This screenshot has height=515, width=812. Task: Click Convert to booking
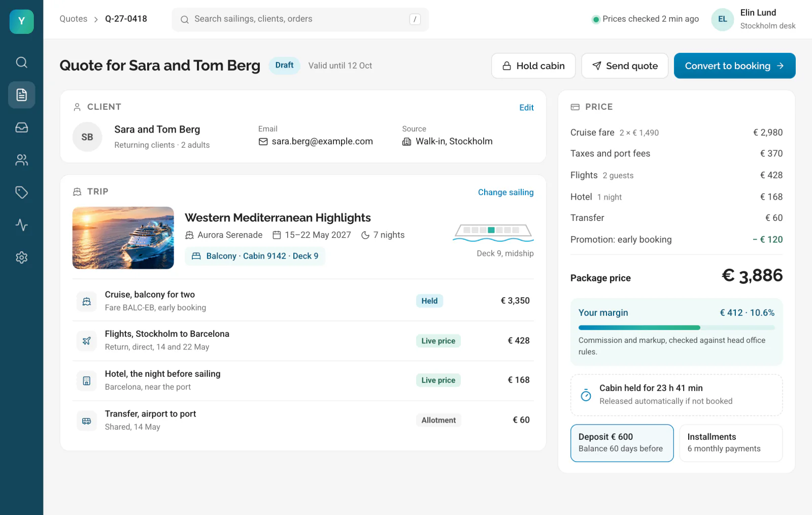click(x=734, y=66)
